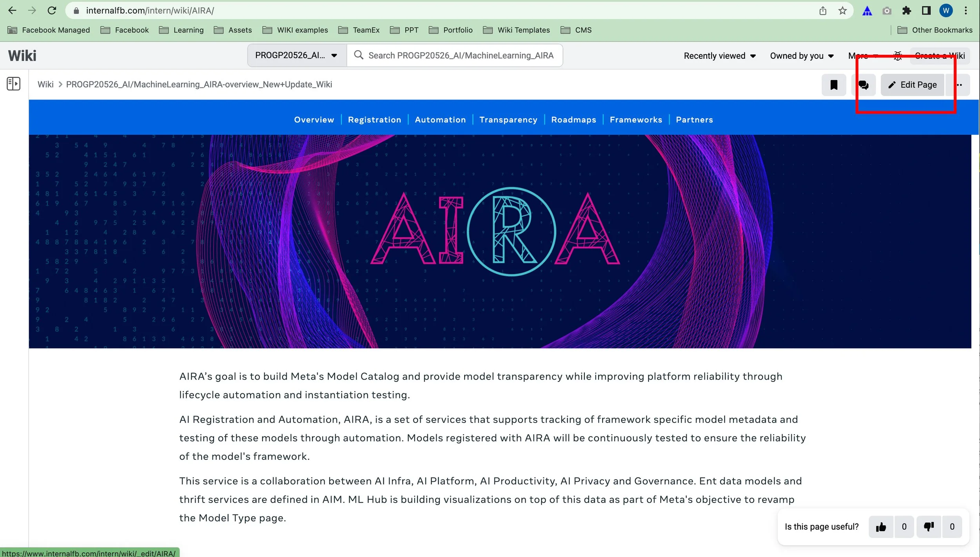Click the Edit Page button

912,85
